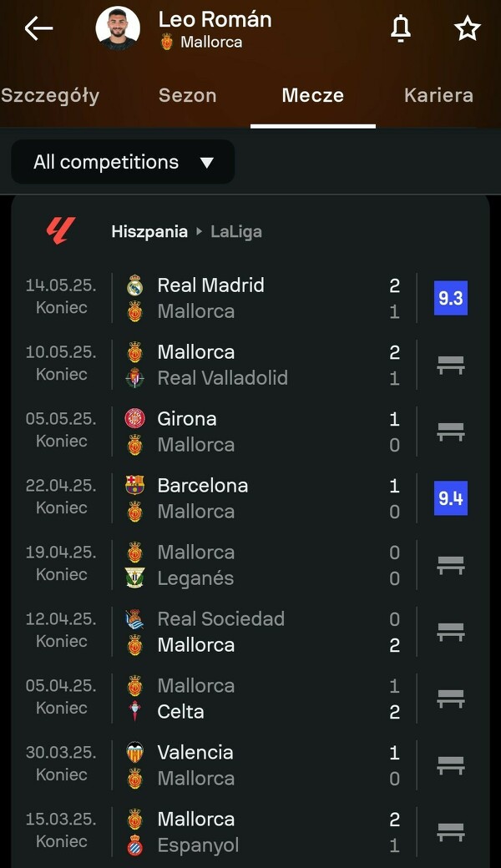The height and width of the screenshot is (868, 501).
Task: Toggle the favorite star for Leo Román
Action: [468, 28]
